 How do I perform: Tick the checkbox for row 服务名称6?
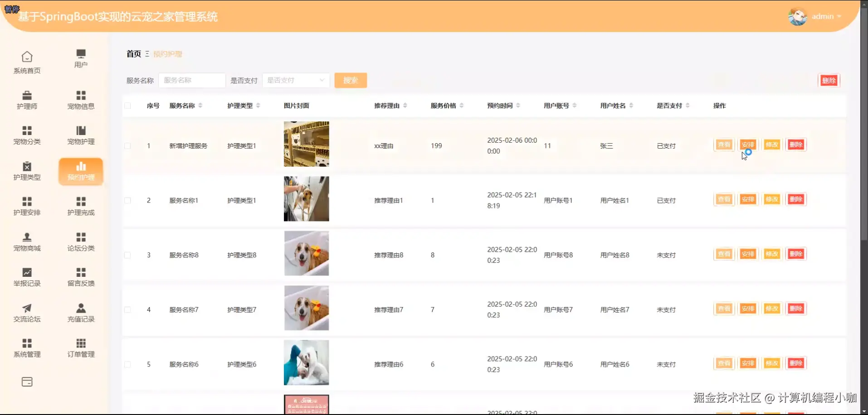[x=127, y=364]
